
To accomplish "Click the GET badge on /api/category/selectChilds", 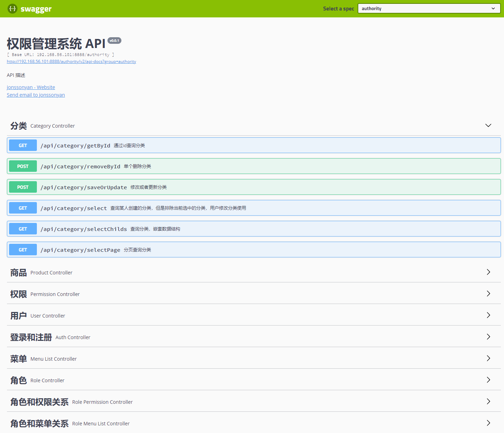I will click(x=23, y=228).
